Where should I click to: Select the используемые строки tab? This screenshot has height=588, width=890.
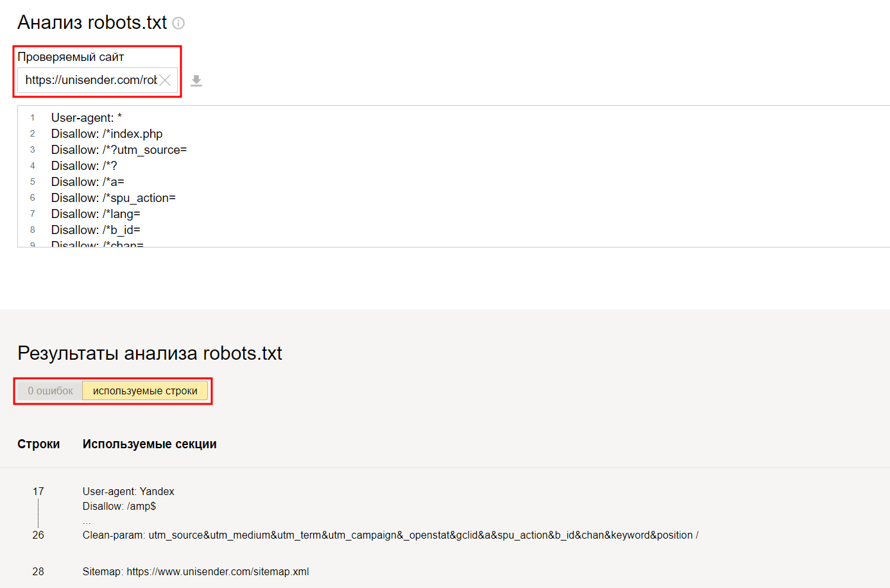tap(145, 391)
